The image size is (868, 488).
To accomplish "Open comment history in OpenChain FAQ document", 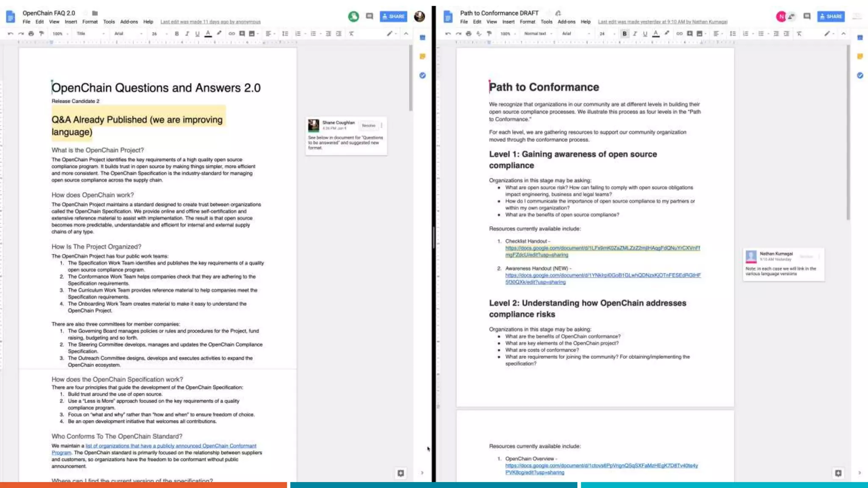I will (370, 16).
